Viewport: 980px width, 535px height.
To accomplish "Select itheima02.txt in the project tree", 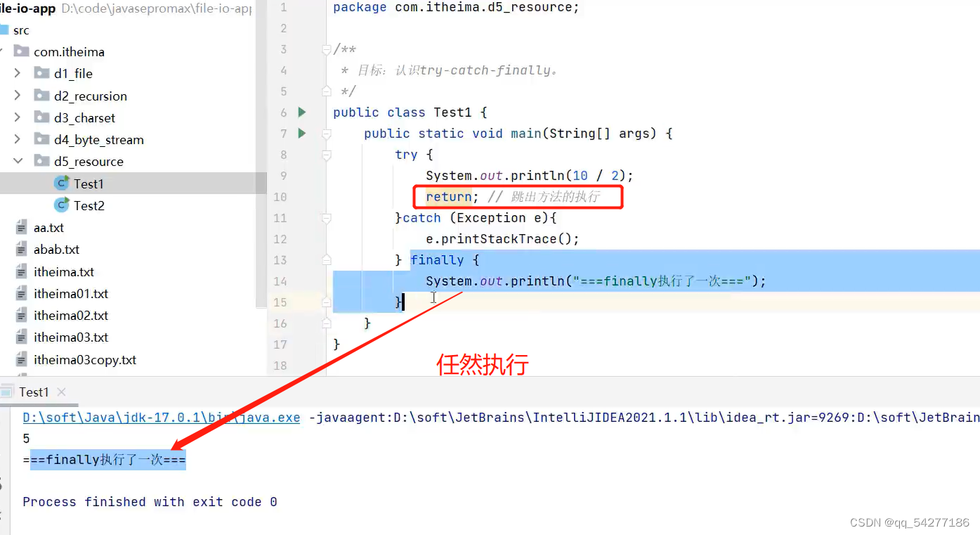I will [71, 315].
